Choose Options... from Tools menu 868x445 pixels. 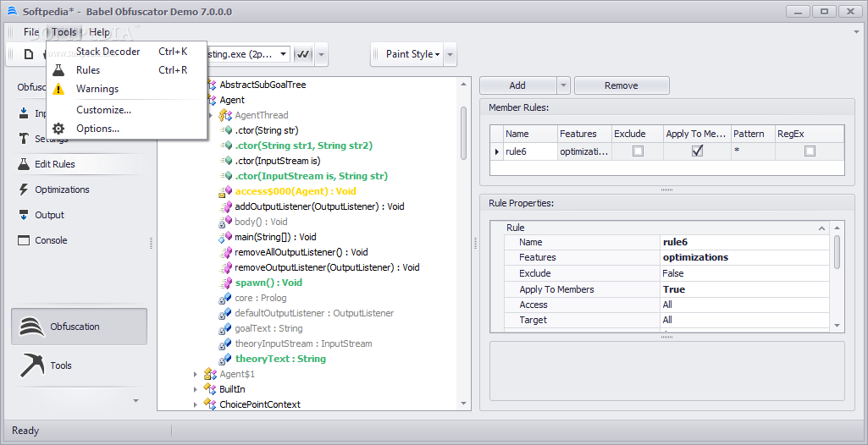click(127, 129)
